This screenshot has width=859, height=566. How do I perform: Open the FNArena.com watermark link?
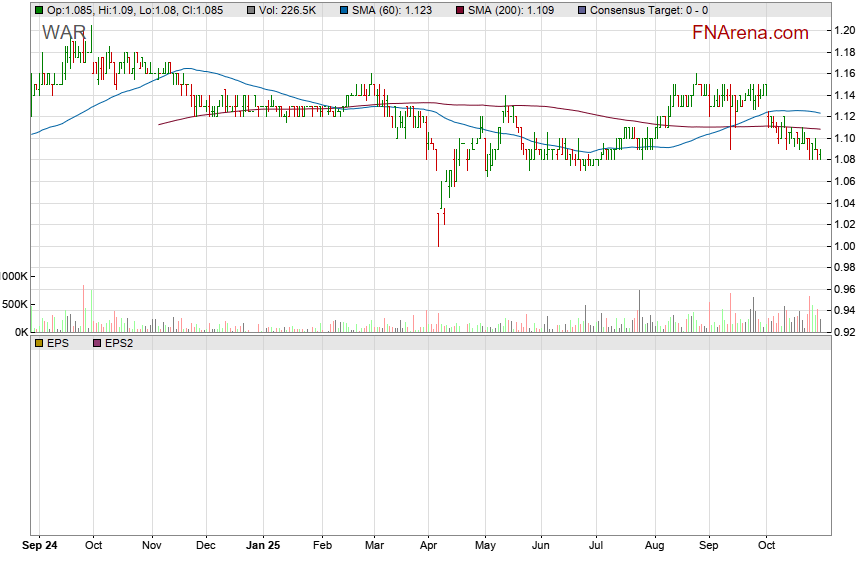coord(750,33)
